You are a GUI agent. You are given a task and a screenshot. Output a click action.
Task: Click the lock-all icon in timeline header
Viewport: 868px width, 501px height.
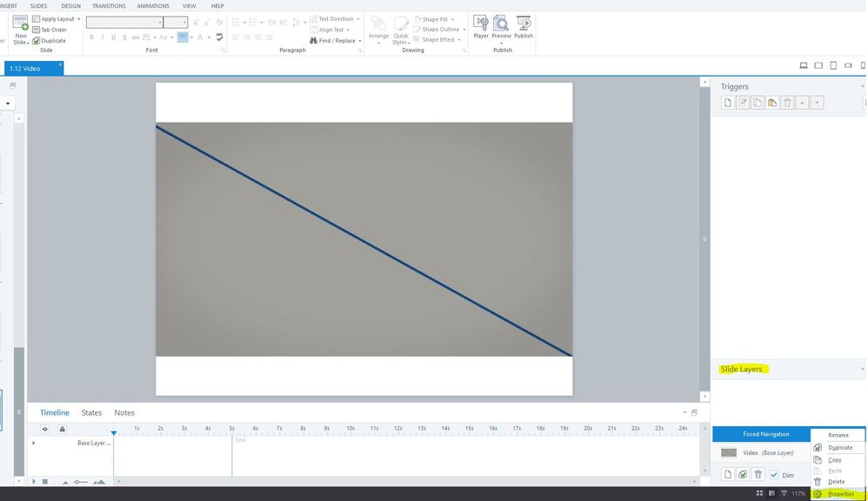(62, 429)
